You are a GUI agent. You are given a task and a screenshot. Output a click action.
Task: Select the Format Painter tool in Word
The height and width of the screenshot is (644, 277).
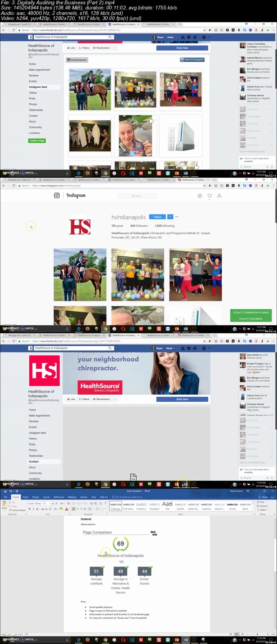pos(17,510)
